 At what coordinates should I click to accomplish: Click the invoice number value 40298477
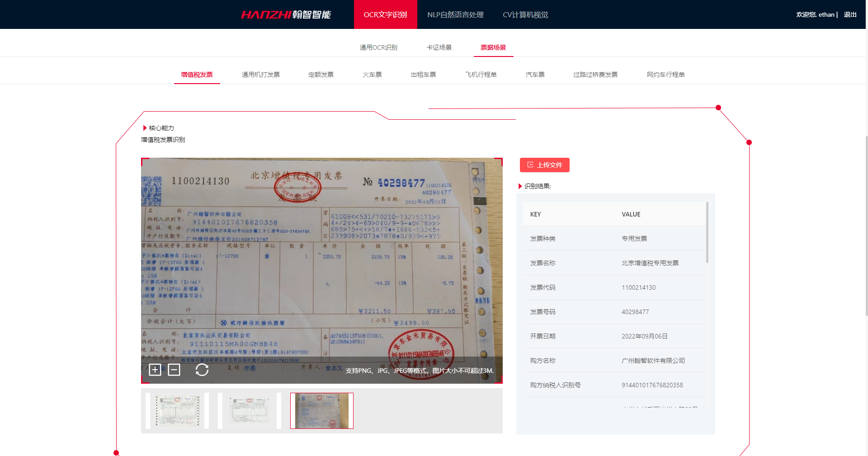[635, 312]
